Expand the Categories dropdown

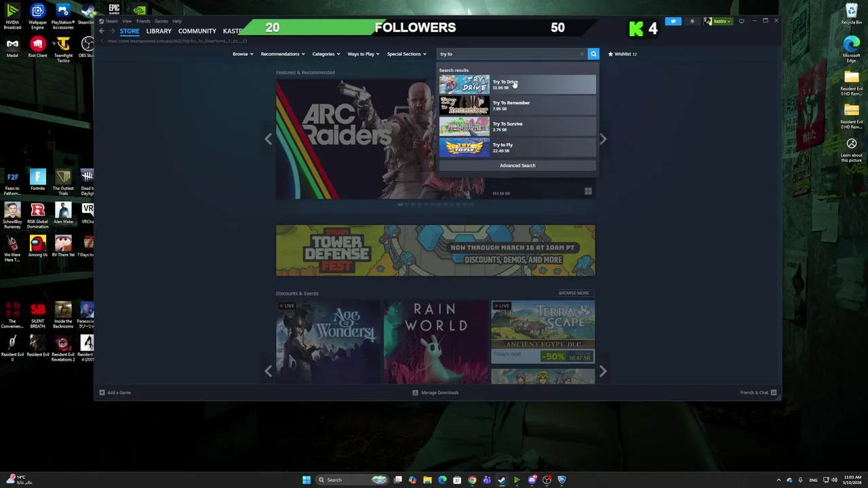pyautogui.click(x=326, y=54)
